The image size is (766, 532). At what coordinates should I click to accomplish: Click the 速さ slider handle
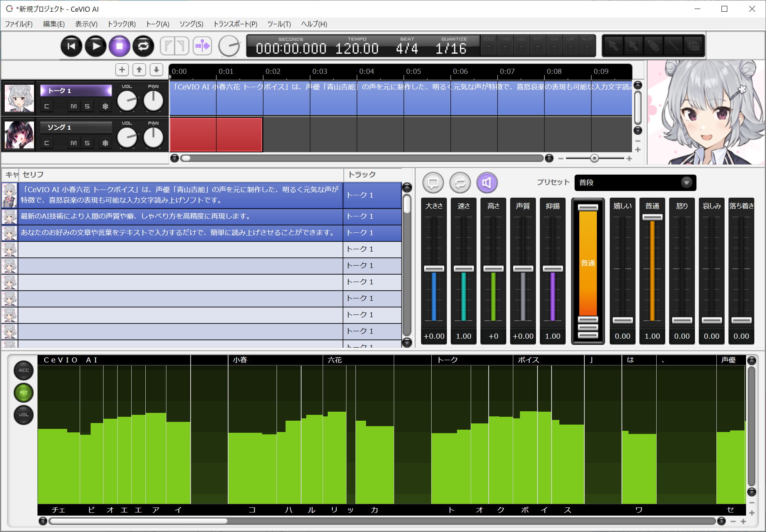coord(464,268)
